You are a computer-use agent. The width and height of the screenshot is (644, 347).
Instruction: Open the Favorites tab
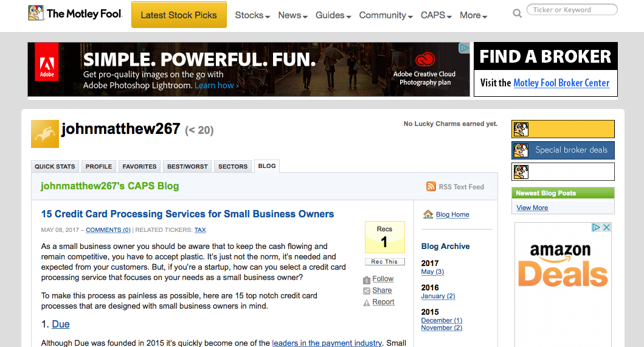tap(139, 167)
